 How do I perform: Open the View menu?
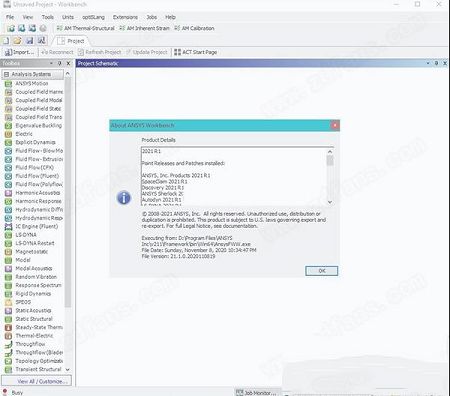(x=28, y=17)
